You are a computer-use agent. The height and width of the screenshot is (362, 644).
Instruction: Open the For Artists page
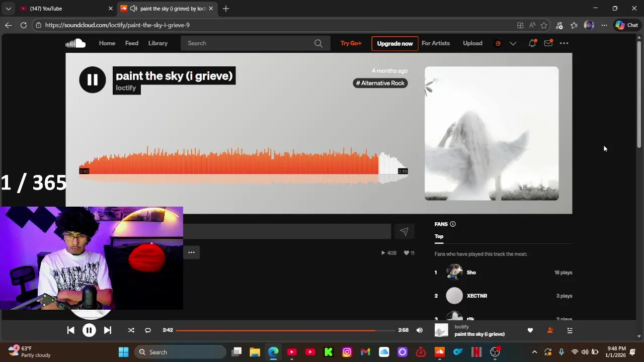pyautogui.click(x=436, y=43)
